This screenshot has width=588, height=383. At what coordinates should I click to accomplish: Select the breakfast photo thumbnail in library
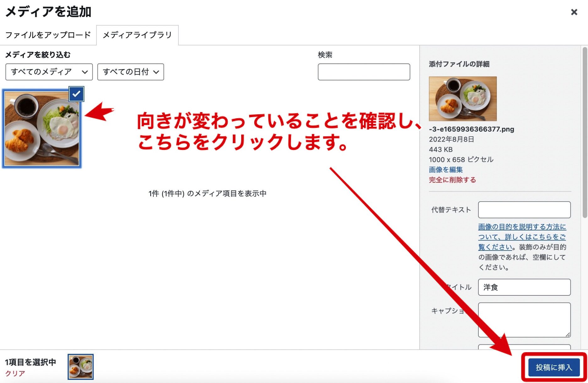tap(42, 128)
